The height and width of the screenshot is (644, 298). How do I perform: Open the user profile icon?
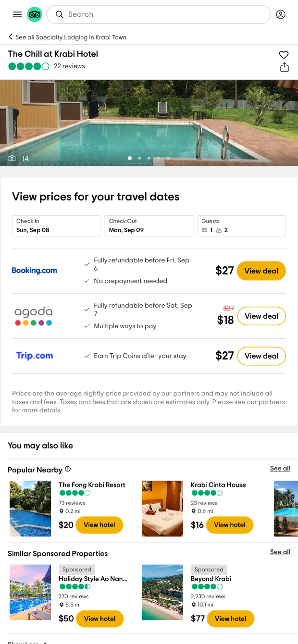coord(281,14)
